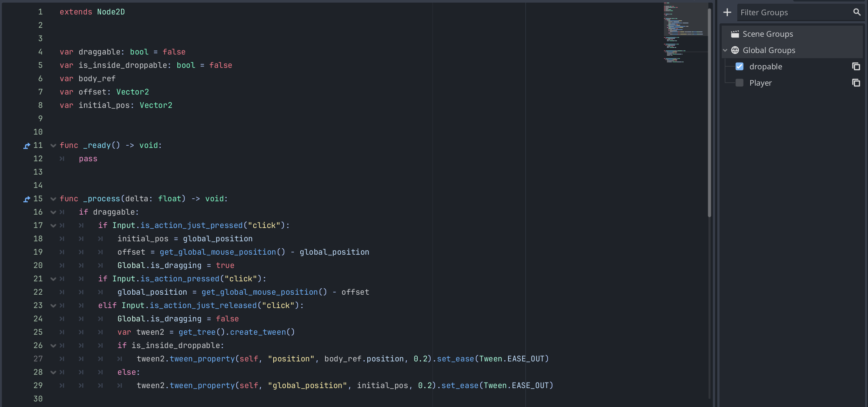868x407 pixels.
Task: Fold the _ready function at line 11
Action: point(53,146)
